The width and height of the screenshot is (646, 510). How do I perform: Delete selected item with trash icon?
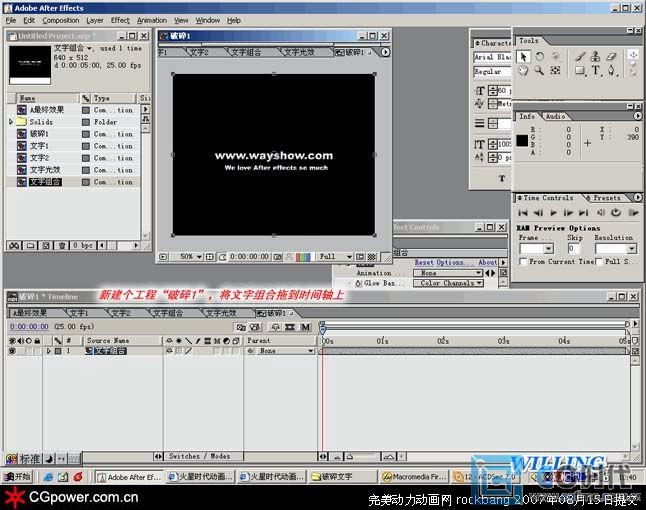point(62,246)
